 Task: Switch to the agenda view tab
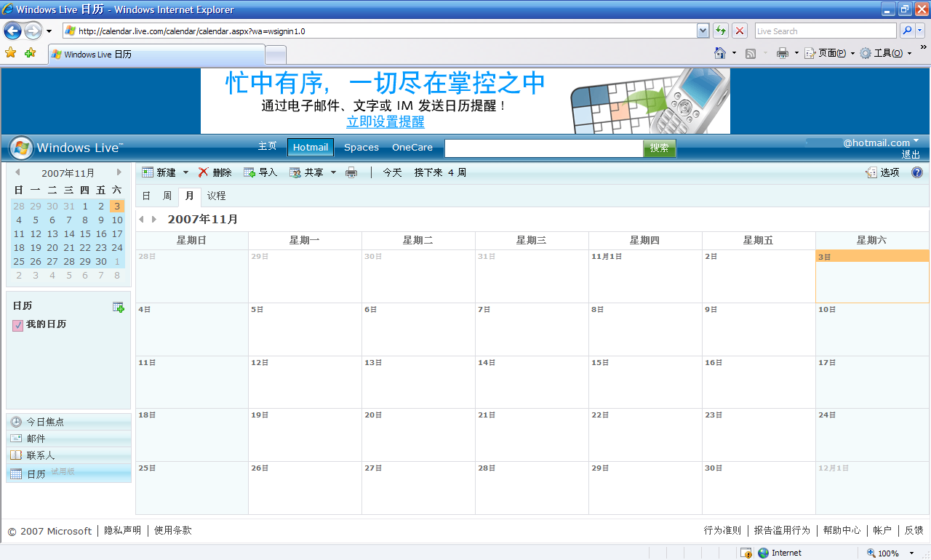coord(216,196)
